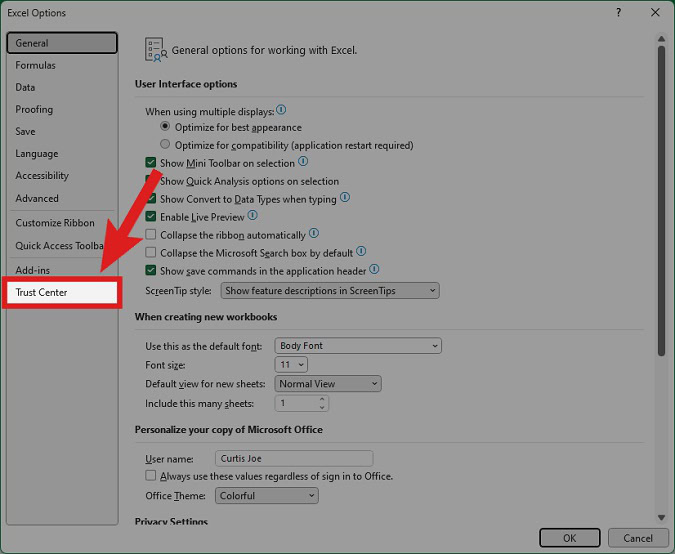
Task: Click info icon beside Show save commands
Action: pyautogui.click(x=374, y=269)
